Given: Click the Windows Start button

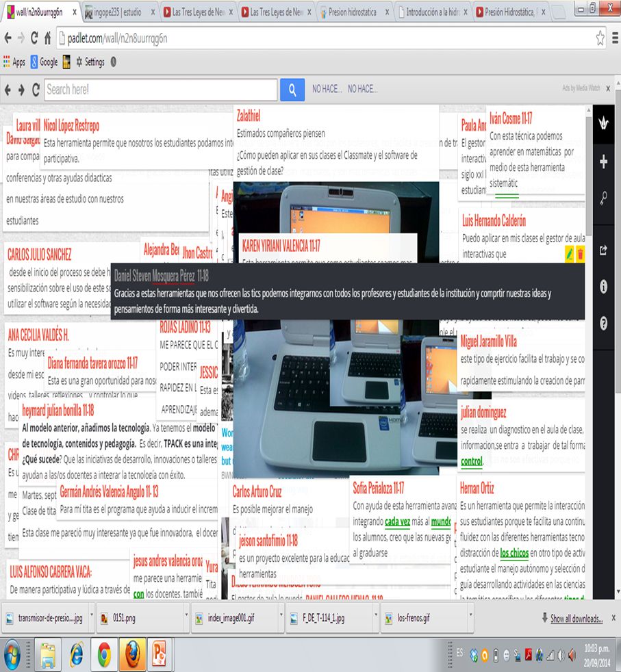Looking at the screenshot, I should [x=11, y=655].
